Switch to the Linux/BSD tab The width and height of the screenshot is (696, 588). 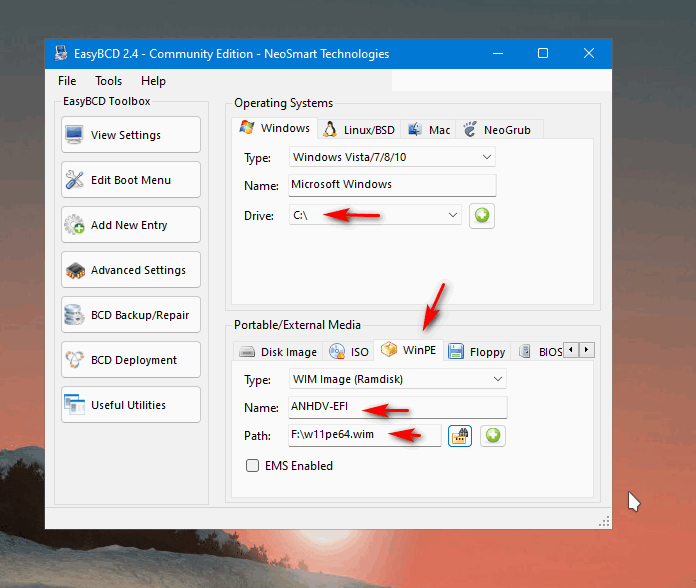tap(359, 130)
